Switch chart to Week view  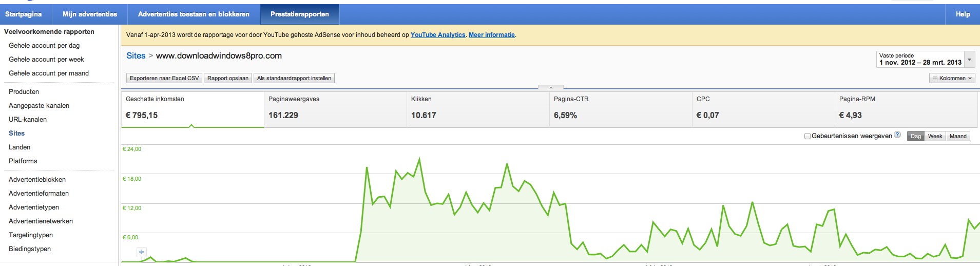[935, 136]
